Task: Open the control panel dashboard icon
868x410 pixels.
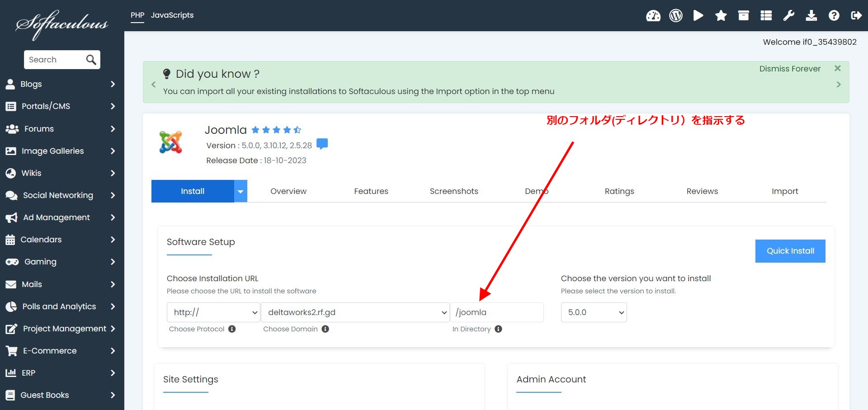Action: point(653,16)
